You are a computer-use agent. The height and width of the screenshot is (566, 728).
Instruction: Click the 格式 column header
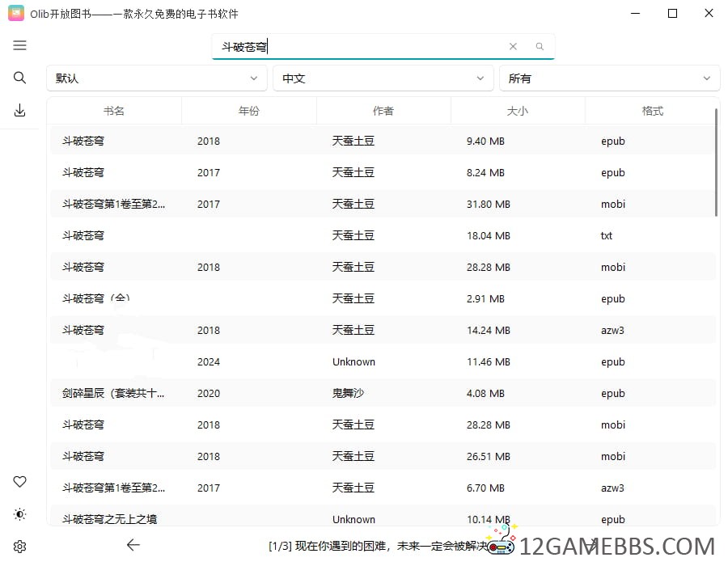coord(652,111)
